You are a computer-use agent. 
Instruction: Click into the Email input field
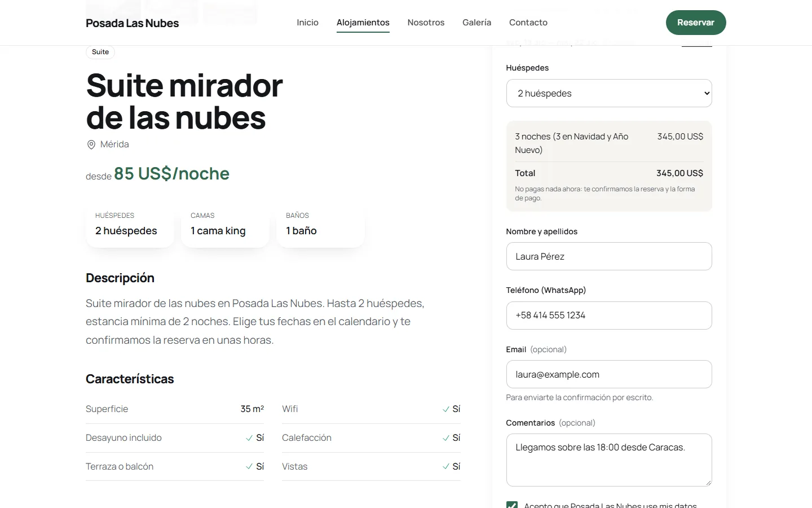coord(609,374)
